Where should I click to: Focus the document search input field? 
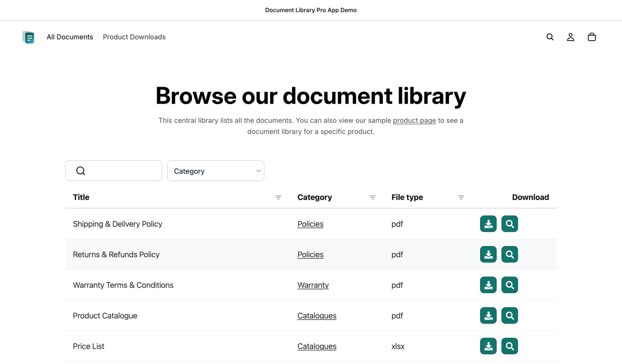pyautogui.click(x=114, y=171)
